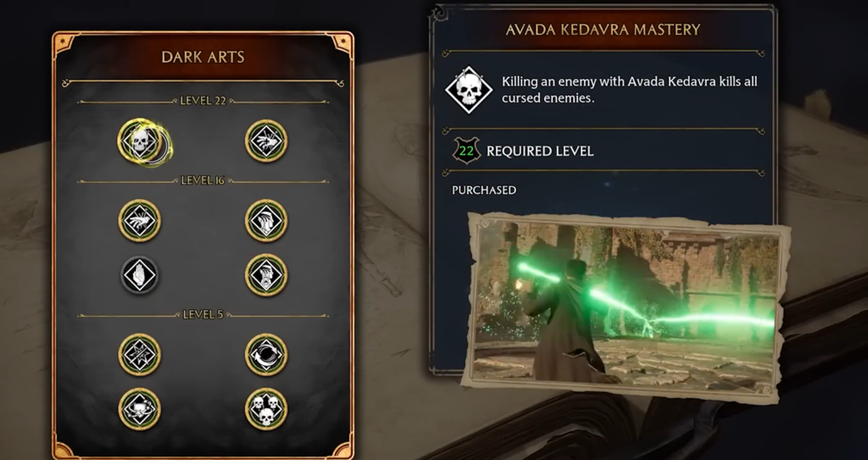The image size is (868, 460).
Task: Click the Level 16 section label
Action: [203, 180]
